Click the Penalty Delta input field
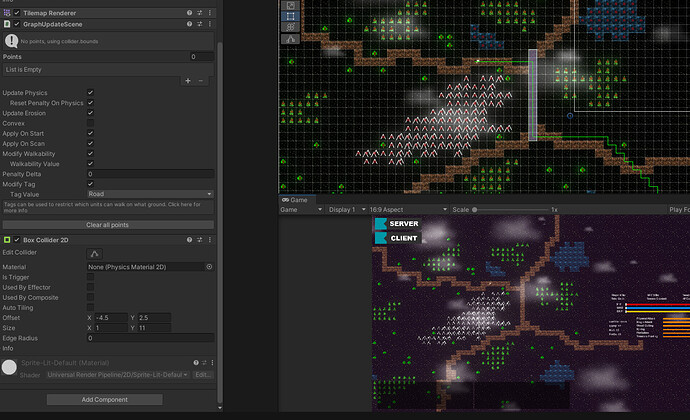 tap(150, 174)
